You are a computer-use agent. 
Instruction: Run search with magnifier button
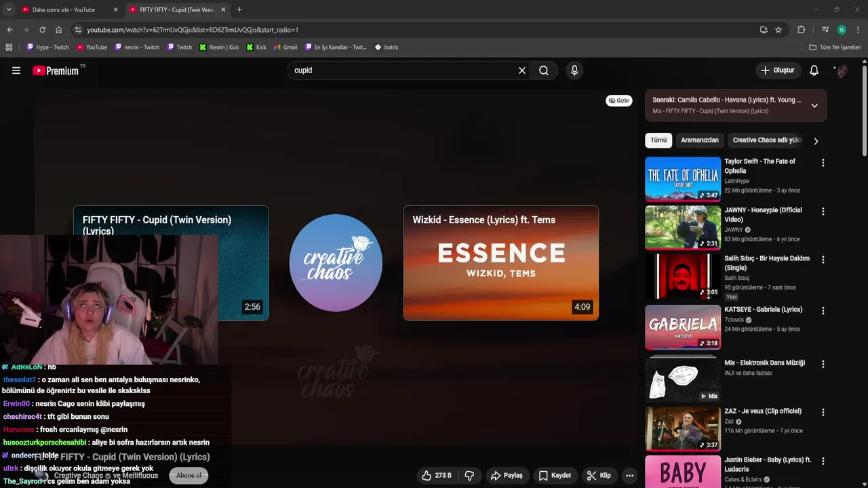click(x=544, y=70)
